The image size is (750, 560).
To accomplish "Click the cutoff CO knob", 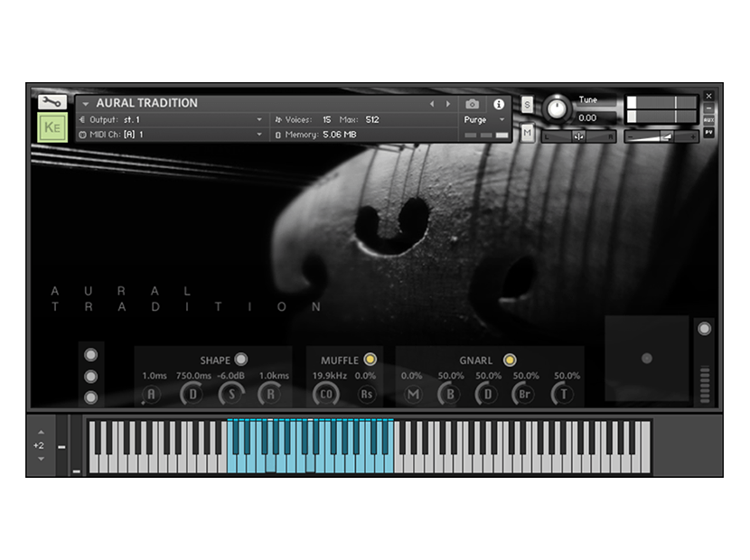I will (x=325, y=395).
